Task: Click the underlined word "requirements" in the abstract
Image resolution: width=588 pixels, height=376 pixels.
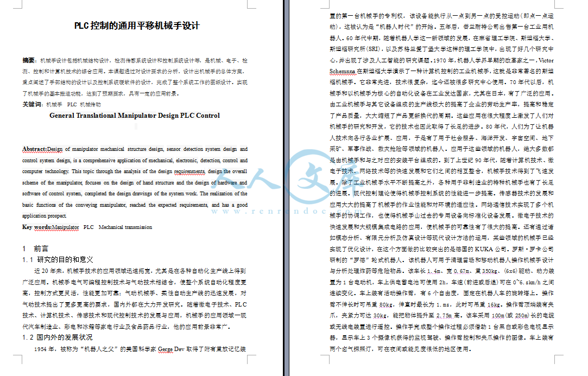Action: [x=189, y=171]
